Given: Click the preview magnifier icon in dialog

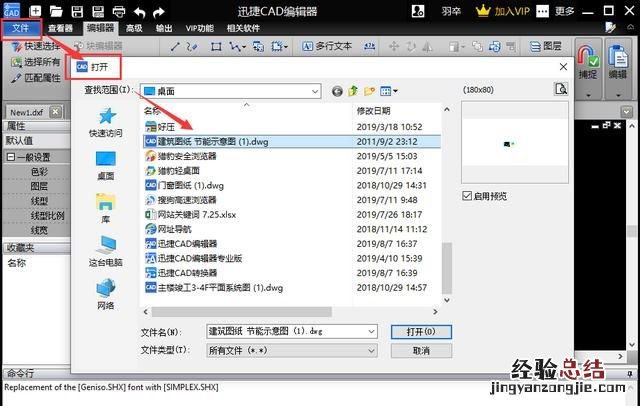Looking at the screenshot, I should (x=561, y=89).
